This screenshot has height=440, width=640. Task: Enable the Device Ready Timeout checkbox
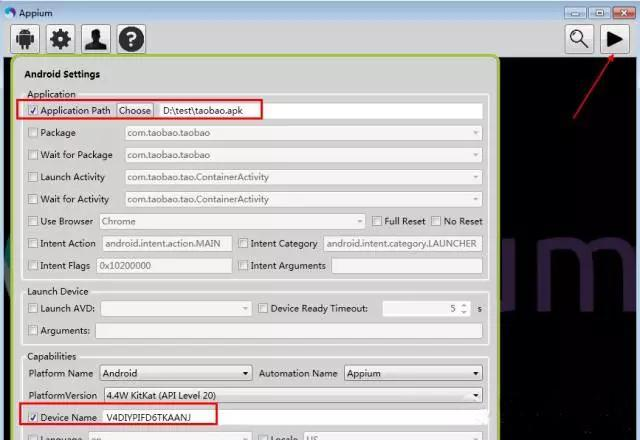pos(263,308)
